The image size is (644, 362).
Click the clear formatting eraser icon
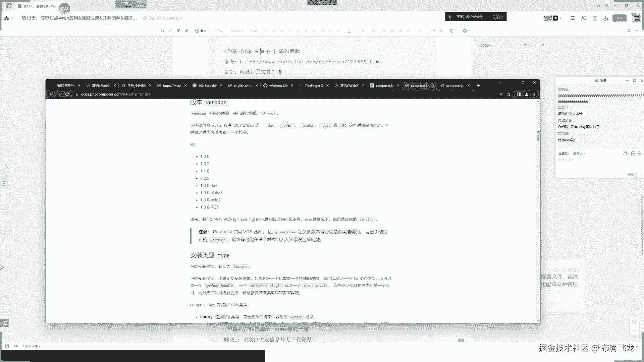click(186, 31)
